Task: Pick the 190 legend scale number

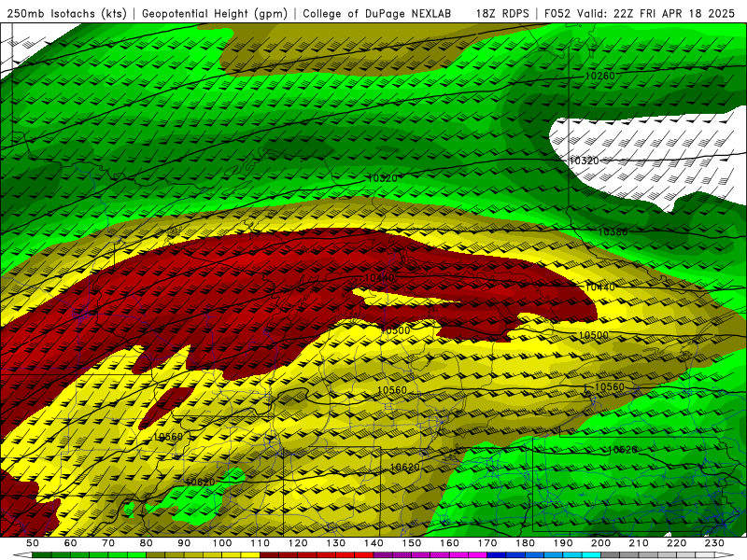Action: coord(563,543)
